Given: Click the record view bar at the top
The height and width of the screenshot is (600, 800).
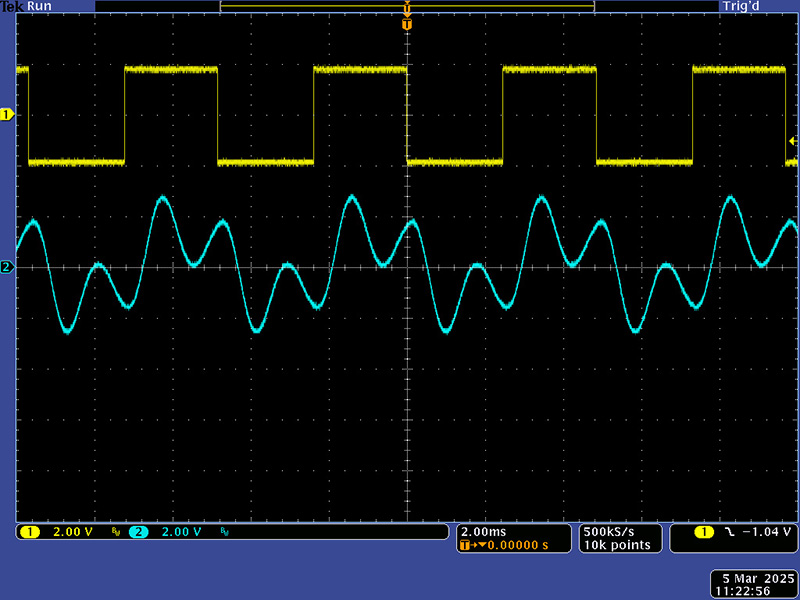Looking at the screenshot, I should [x=406, y=6].
